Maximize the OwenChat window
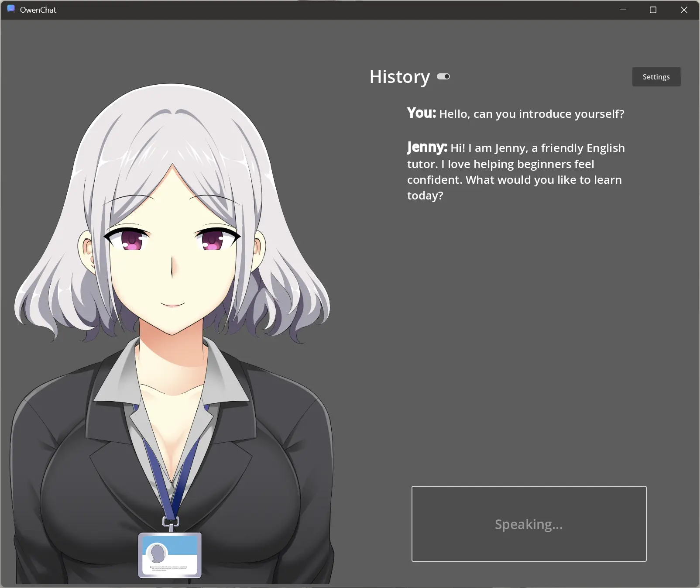This screenshot has width=700, height=588. tap(653, 10)
